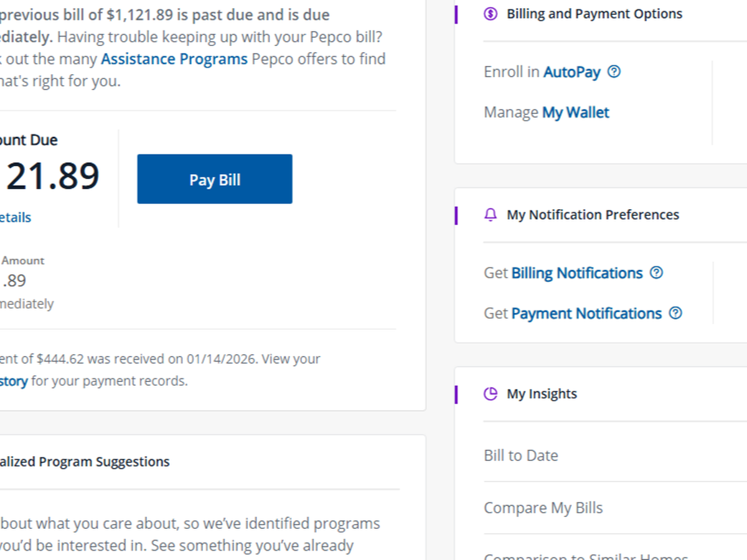Screen dimensions: 747x560
Task: Click the notification bell icon
Action: [491, 215]
